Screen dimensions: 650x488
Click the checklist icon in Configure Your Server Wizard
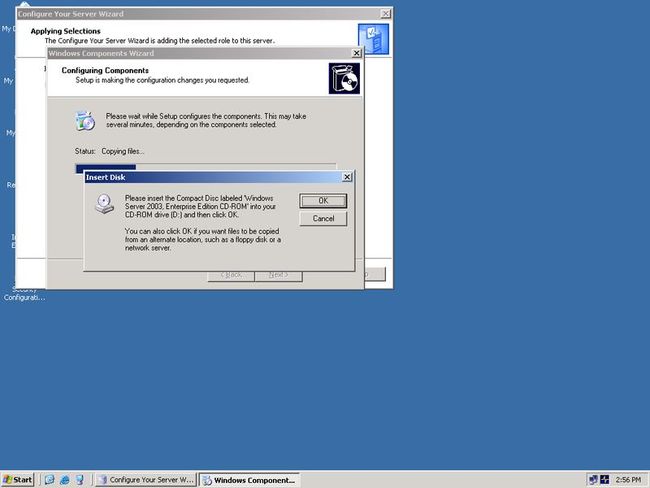(x=373, y=39)
